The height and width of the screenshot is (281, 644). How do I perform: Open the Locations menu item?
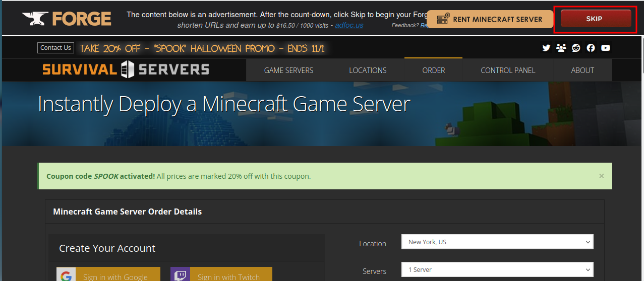tap(368, 71)
